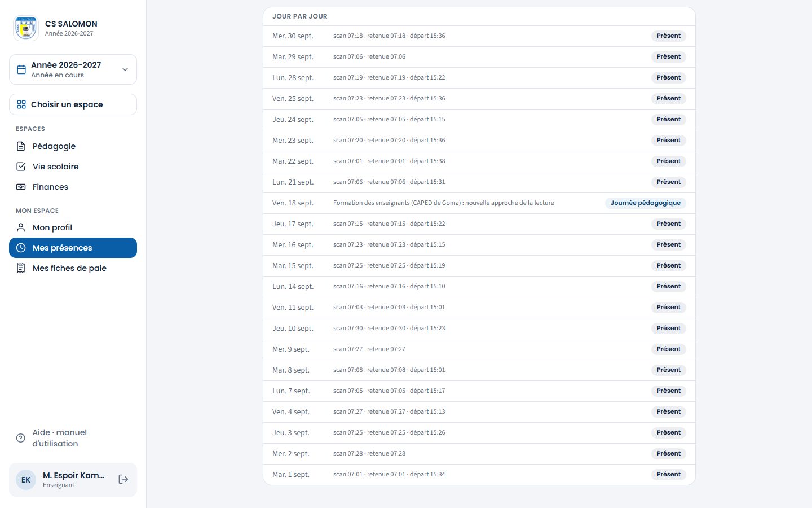This screenshot has width=812, height=508.
Task: Click the Mon profil person icon
Action: (x=21, y=227)
